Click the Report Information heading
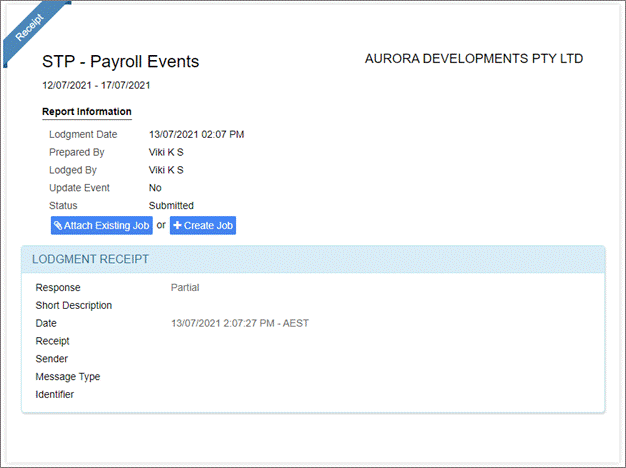Screen dimensions: 626x468 [x=87, y=111]
